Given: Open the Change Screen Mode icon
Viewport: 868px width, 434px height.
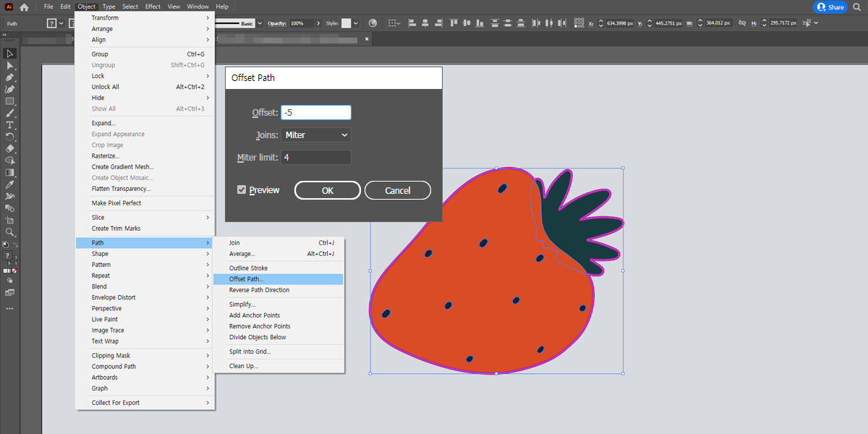Looking at the screenshot, I should (x=10, y=292).
